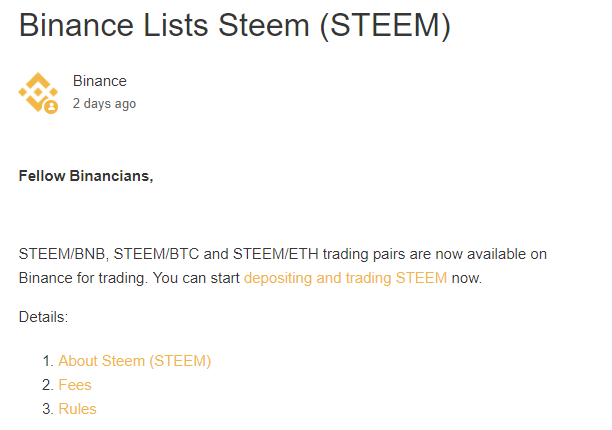Screen dimensions: 612x430
Task: Click list number 2 before Fees
Action: [x=48, y=385]
